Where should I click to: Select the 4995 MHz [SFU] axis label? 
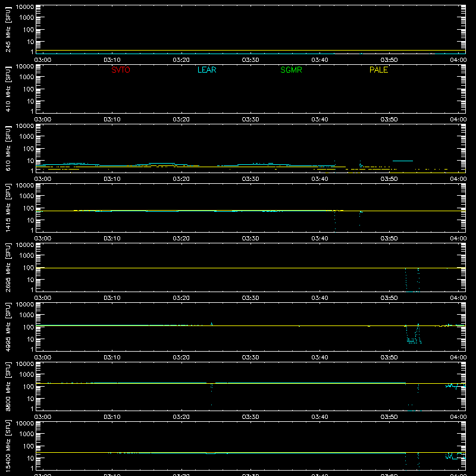click(x=8, y=327)
